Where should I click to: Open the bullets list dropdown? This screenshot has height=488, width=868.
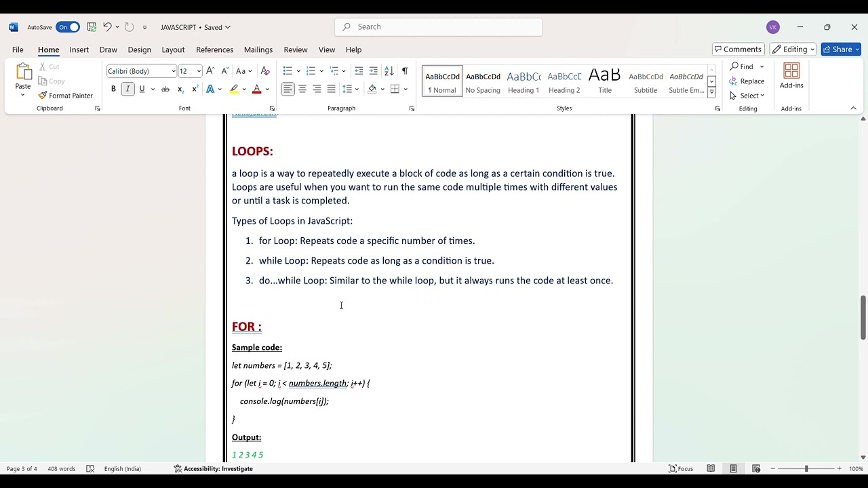click(298, 71)
